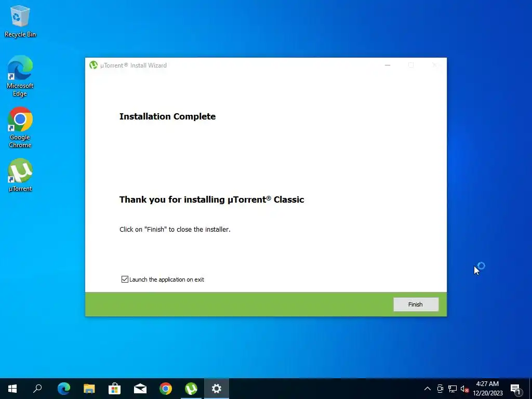Screen dimensions: 532x399
Task: Switch to µTorrent installer taskbar icon
Action: (x=191, y=389)
